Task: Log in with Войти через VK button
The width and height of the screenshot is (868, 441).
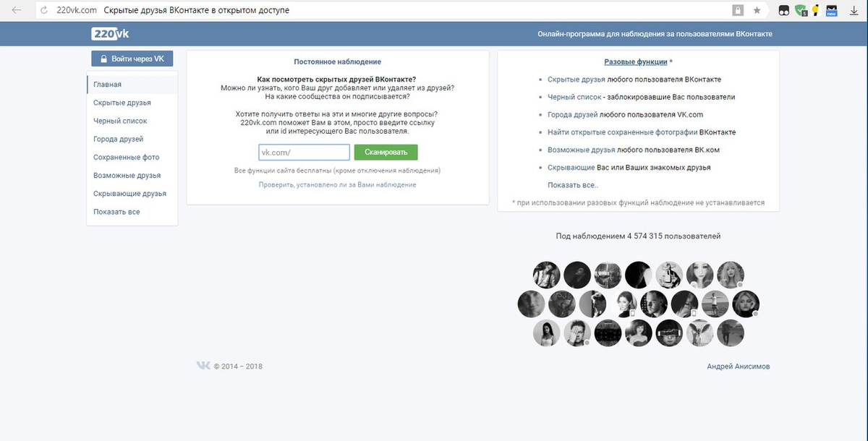Action: click(132, 59)
